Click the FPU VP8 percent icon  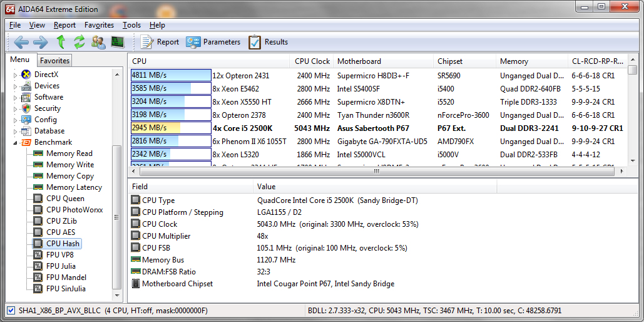tap(38, 255)
